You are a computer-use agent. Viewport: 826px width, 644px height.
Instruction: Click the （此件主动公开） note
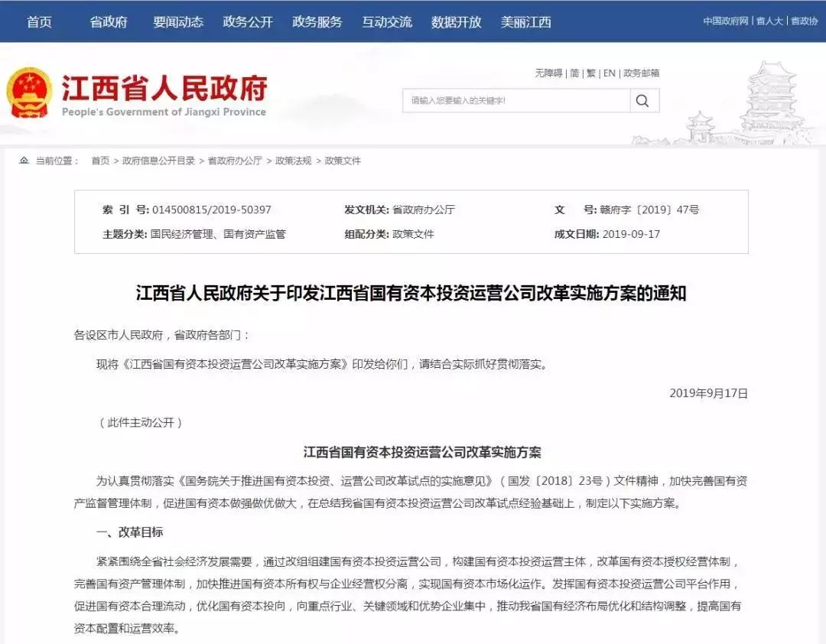coord(141,423)
